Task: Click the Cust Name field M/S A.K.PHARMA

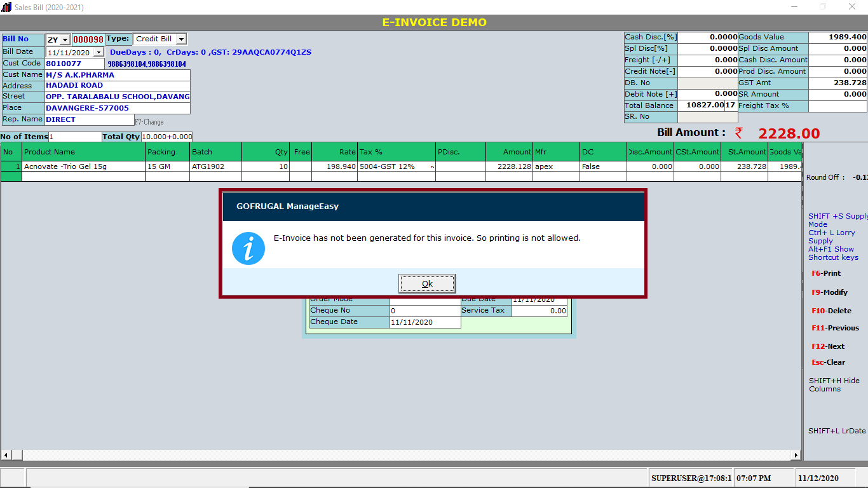Action: click(x=118, y=75)
